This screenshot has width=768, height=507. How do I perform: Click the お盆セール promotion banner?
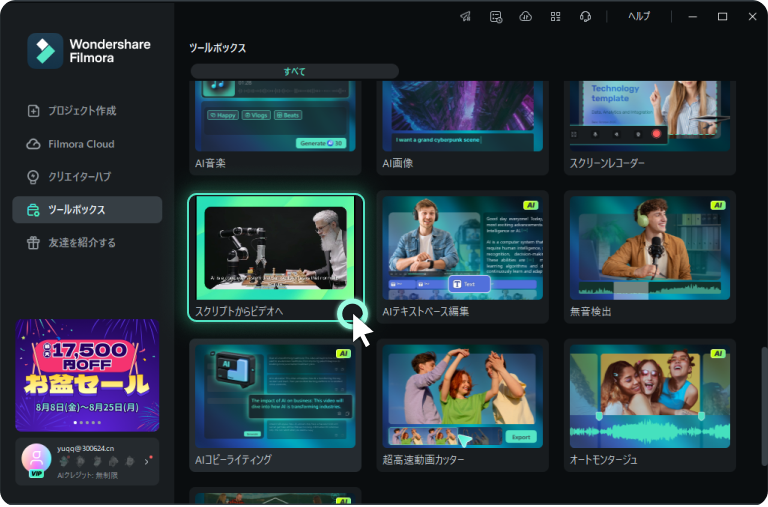[87, 375]
